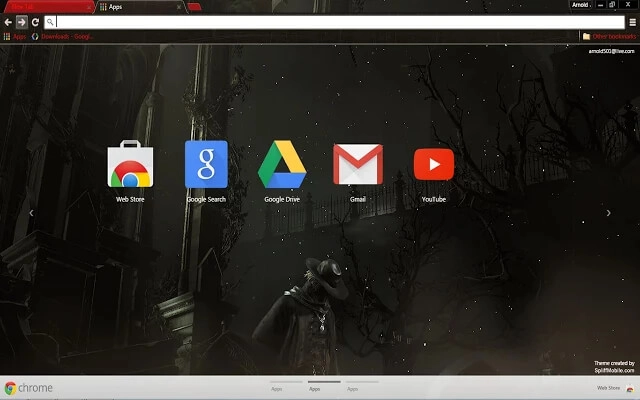
Task: Show the next apps page arrow
Action: point(609,213)
